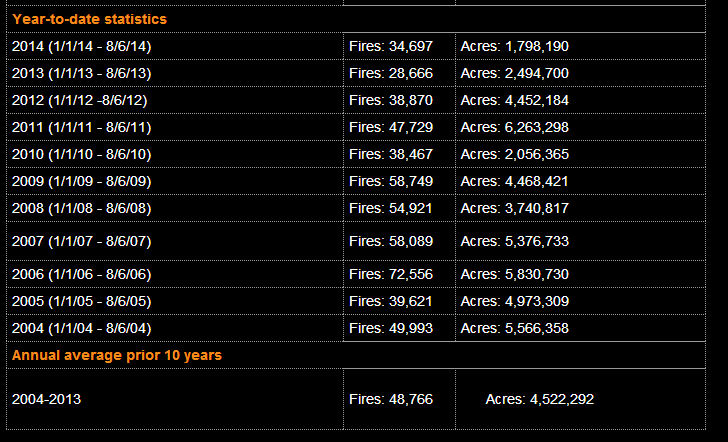Click the Acres: 3,740,817 cell
This screenshot has height=442, width=728.
coord(515,208)
